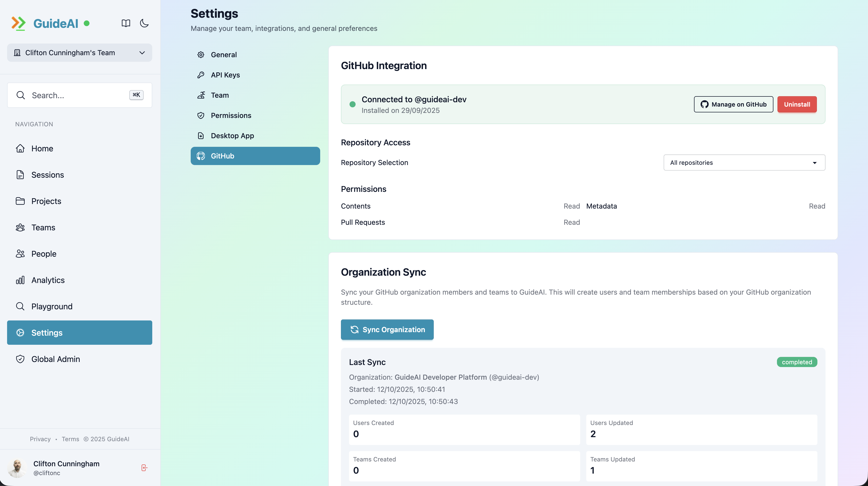Image resolution: width=868 pixels, height=486 pixels.
Task: Open documentation via the book icon
Action: click(x=125, y=23)
